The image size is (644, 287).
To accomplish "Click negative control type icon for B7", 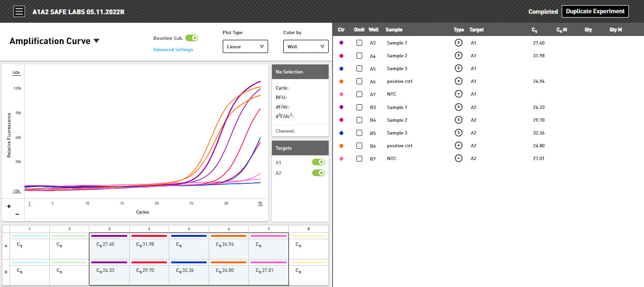I will click(458, 158).
